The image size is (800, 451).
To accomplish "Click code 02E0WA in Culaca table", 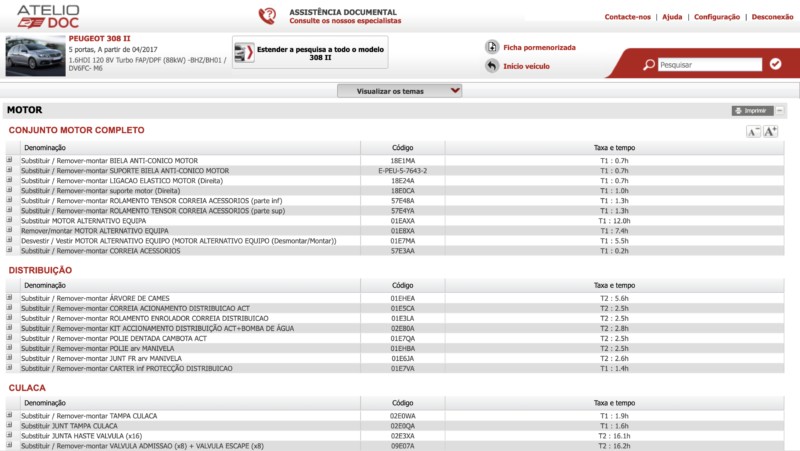I will click(x=403, y=416).
